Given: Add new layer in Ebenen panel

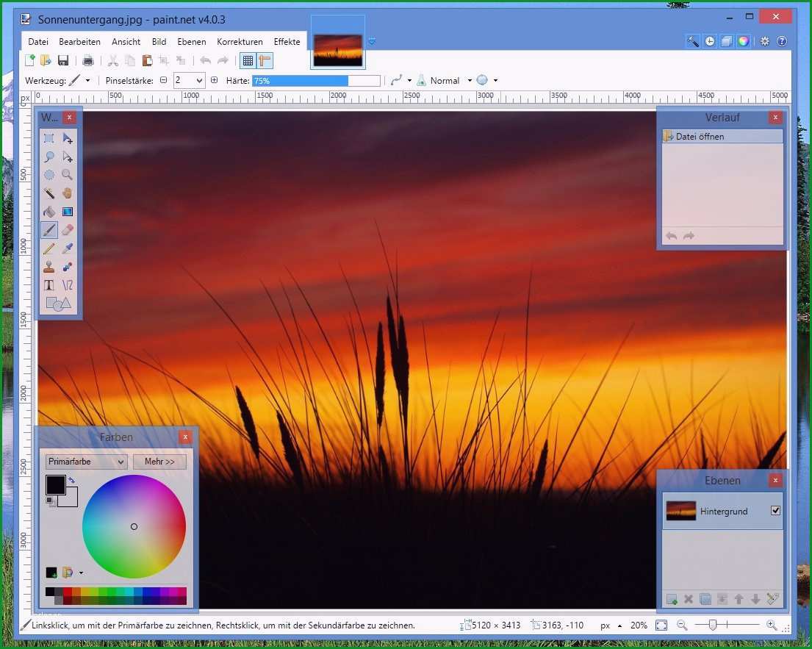Looking at the screenshot, I should 672,599.
